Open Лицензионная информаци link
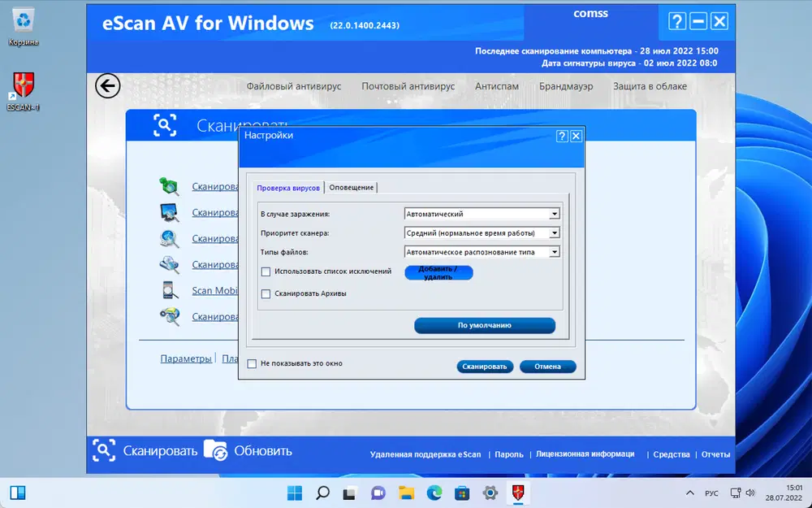Image resolution: width=812 pixels, height=508 pixels. click(585, 454)
